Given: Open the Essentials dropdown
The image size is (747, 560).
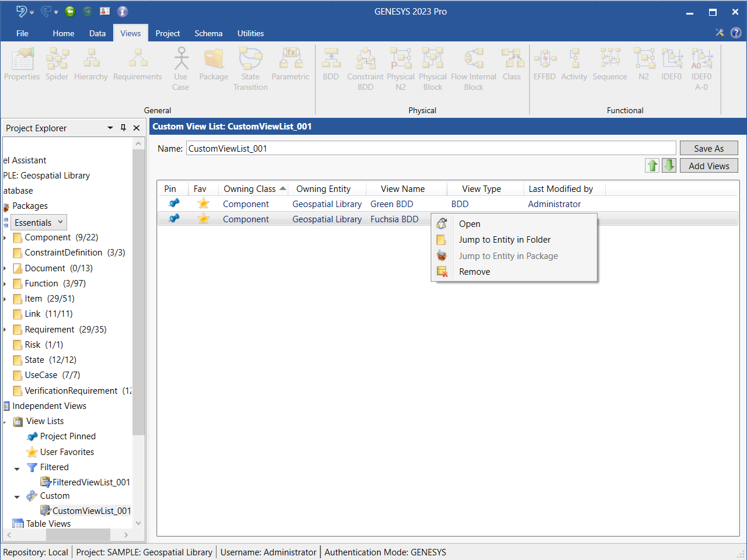Looking at the screenshot, I should 39,222.
